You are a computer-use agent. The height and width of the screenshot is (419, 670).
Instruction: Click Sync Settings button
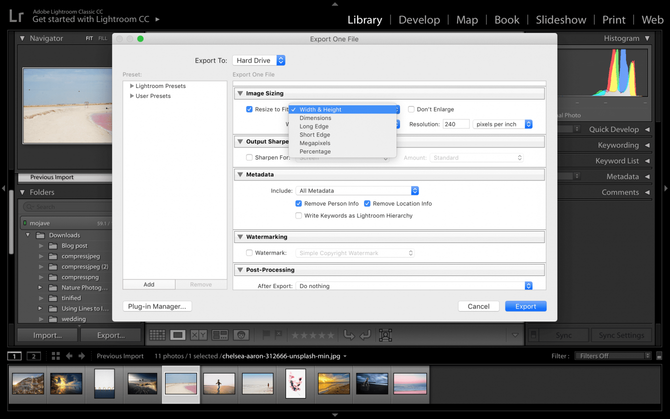[621, 335]
